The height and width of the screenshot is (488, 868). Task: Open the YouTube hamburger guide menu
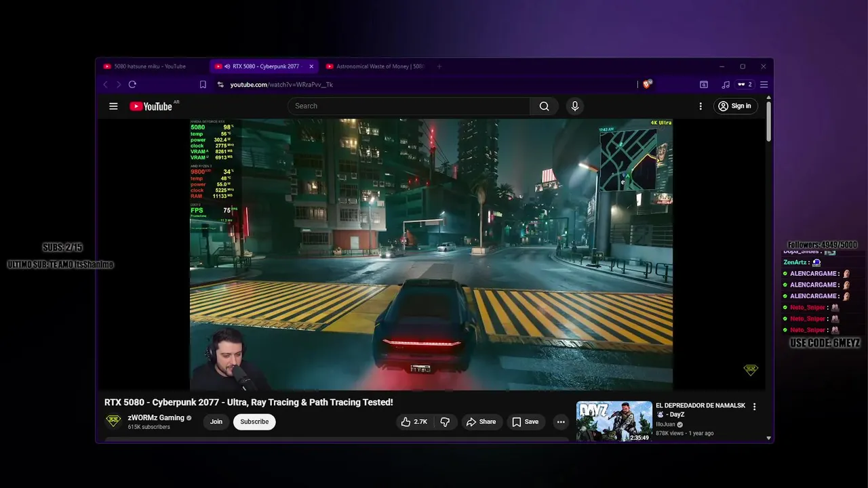pos(113,106)
